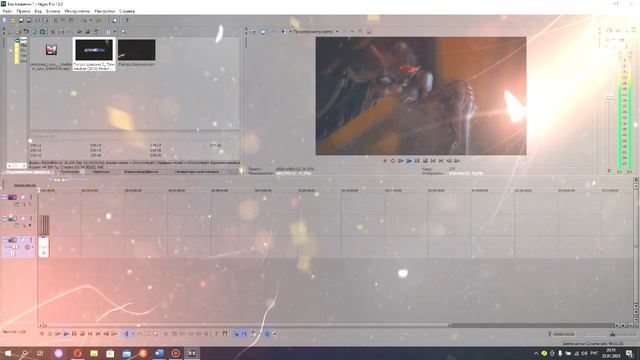Toggle timeline loop playback at bottom
Screen dimensions: 640x360
[50, 334]
